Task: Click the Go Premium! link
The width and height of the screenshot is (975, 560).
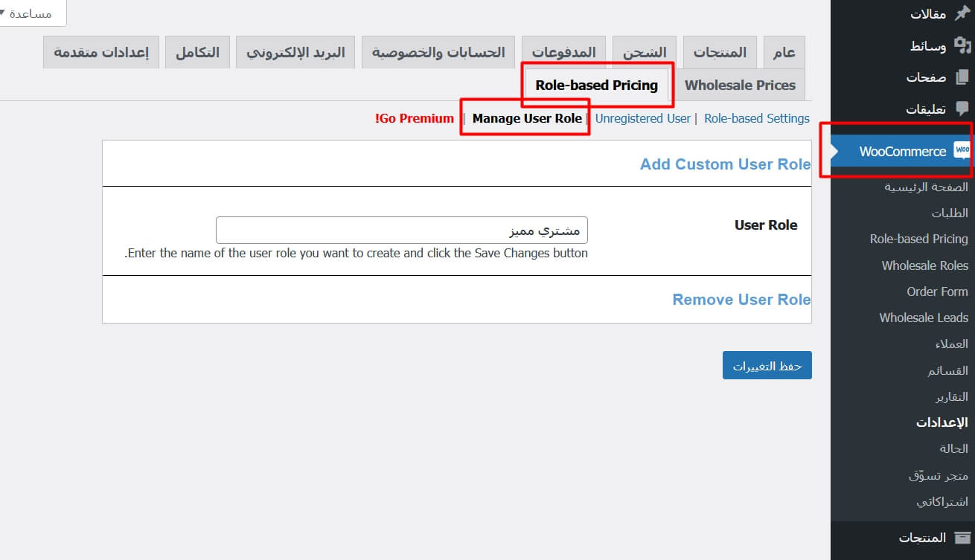Action: (415, 118)
